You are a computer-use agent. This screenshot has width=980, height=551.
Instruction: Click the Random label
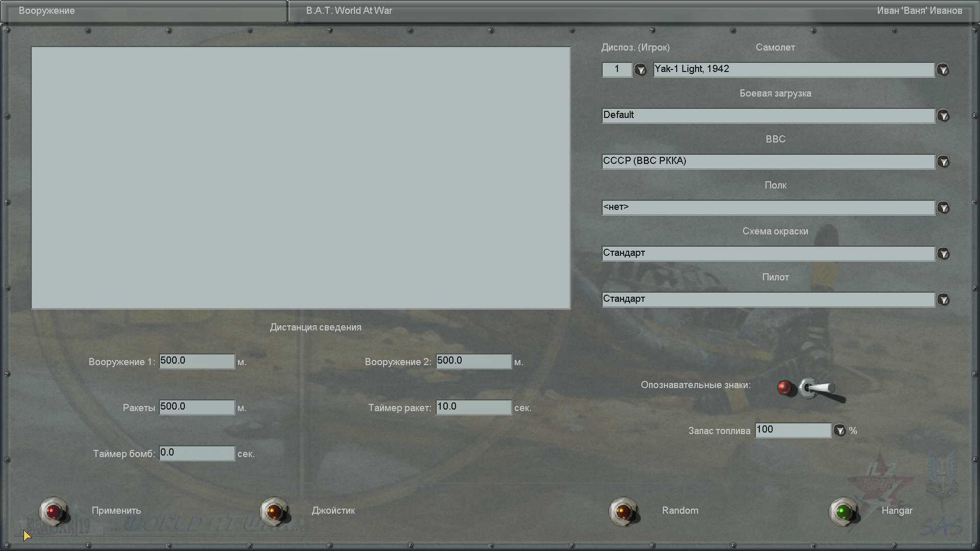pyautogui.click(x=680, y=511)
